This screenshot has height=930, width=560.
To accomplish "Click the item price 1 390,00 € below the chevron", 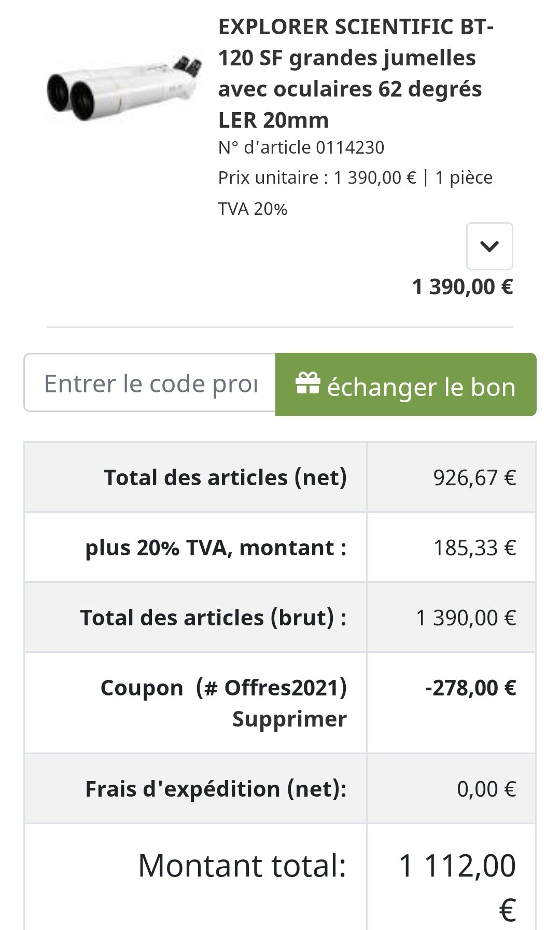I will click(462, 286).
